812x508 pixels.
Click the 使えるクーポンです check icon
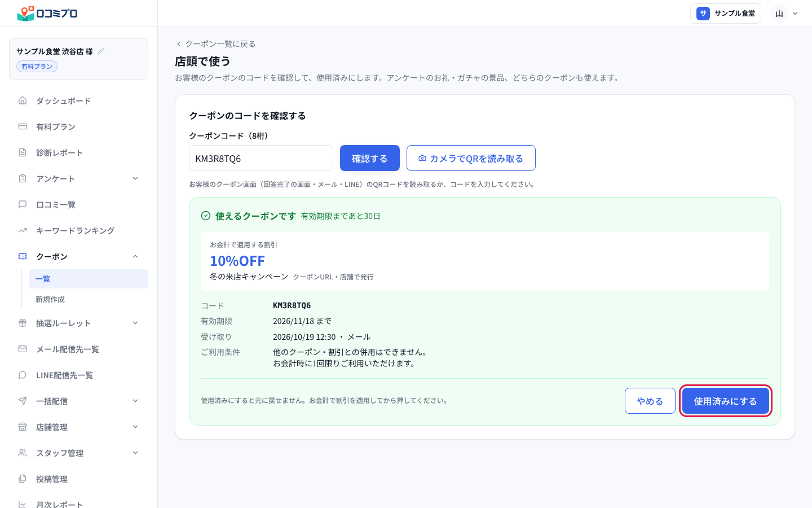tap(206, 216)
